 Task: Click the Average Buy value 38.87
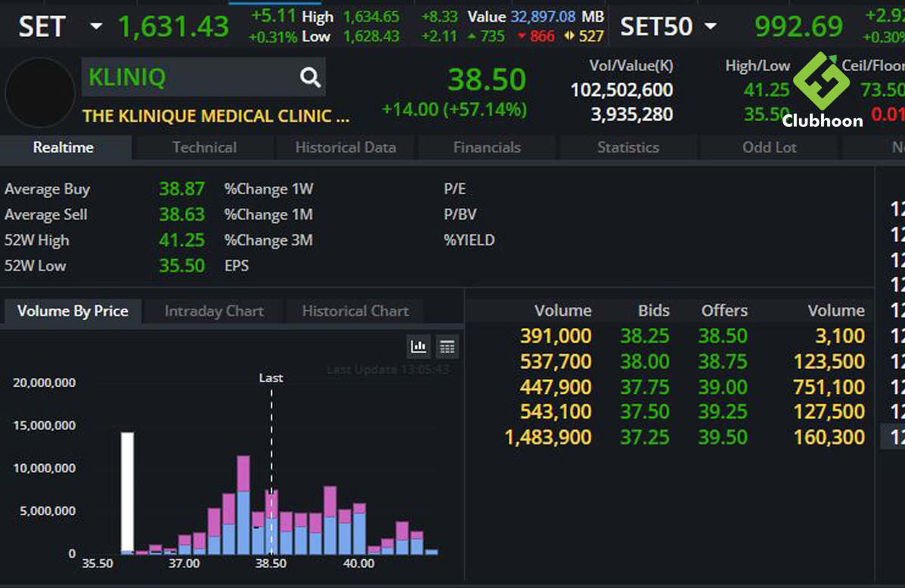coord(181,189)
